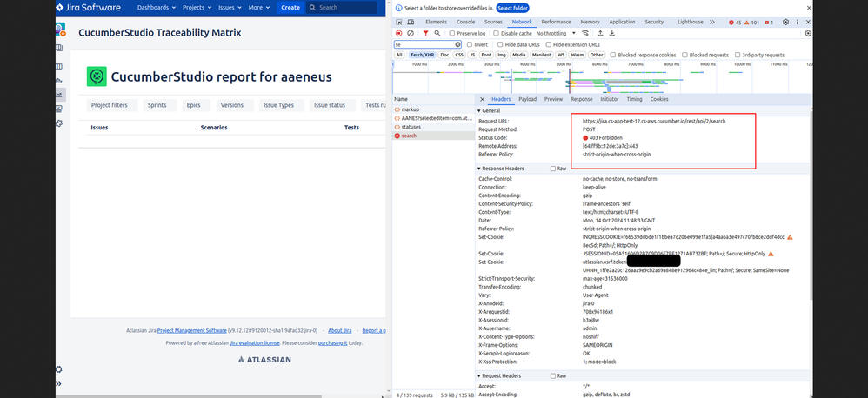Image resolution: width=868 pixels, height=398 pixels.
Task: Switch to the Sources tab
Action: [493, 22]
